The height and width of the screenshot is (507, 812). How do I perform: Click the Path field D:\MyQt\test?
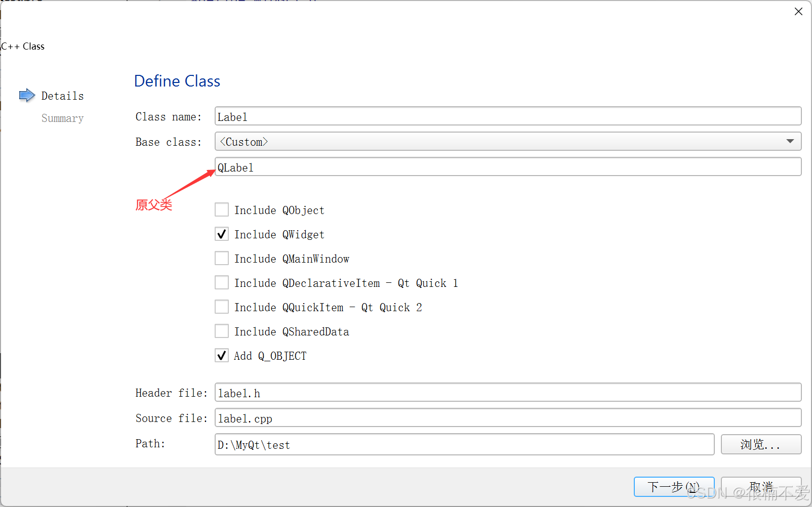pyautogui.click(x=464, y=444)
